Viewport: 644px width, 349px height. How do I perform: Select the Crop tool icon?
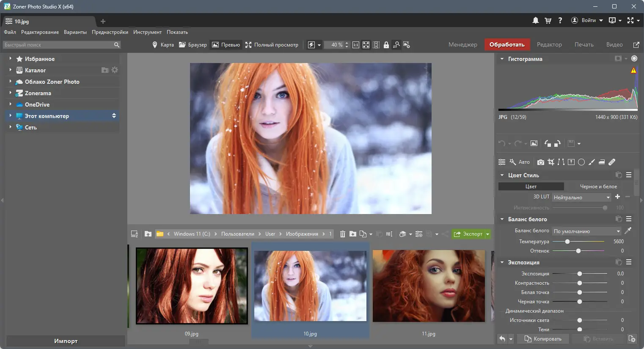point(550,162)
